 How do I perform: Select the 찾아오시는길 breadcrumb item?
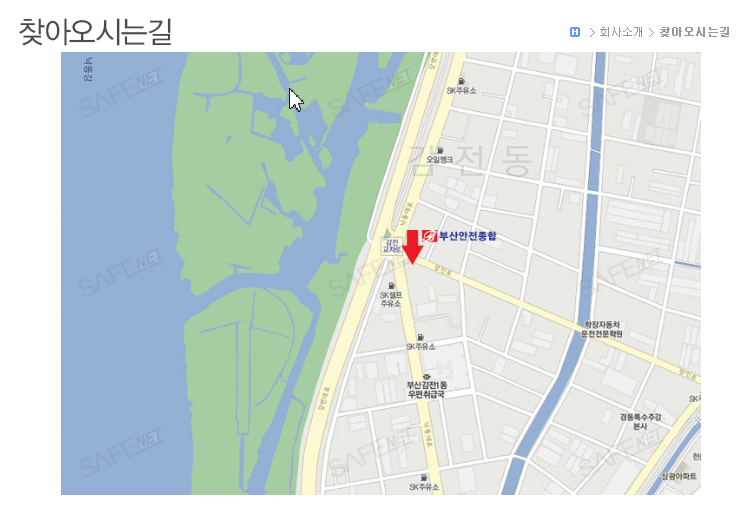click(x=694, y=32)
